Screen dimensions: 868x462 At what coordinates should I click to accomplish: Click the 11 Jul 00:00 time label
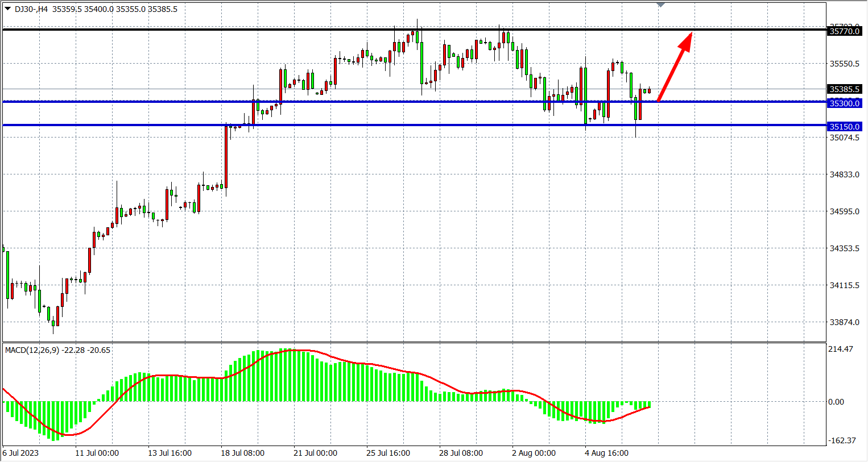(x=97, y=453)
